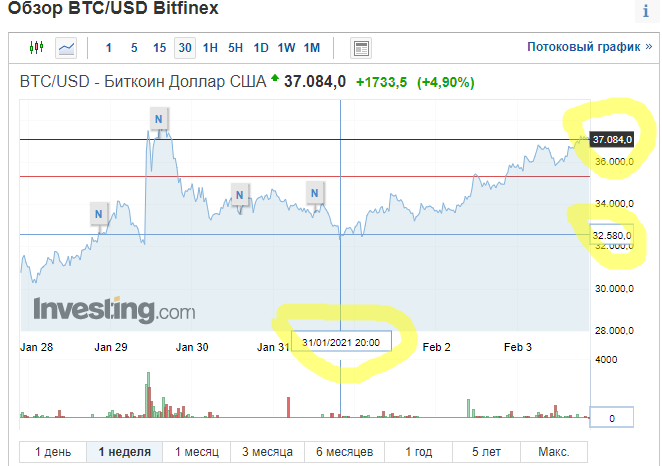Click the 37.084,0 price label on axis
This screenshot has height=466, width=662.
(x=613, y=140)
